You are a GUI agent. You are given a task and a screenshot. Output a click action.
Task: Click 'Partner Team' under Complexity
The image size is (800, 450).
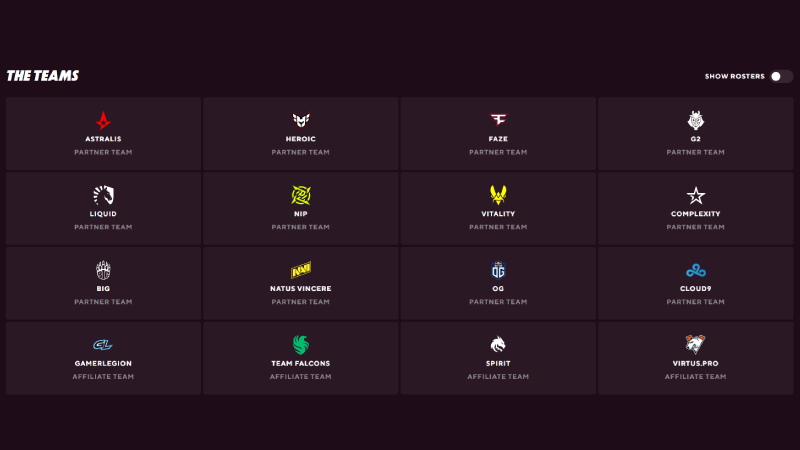point(695,227)
